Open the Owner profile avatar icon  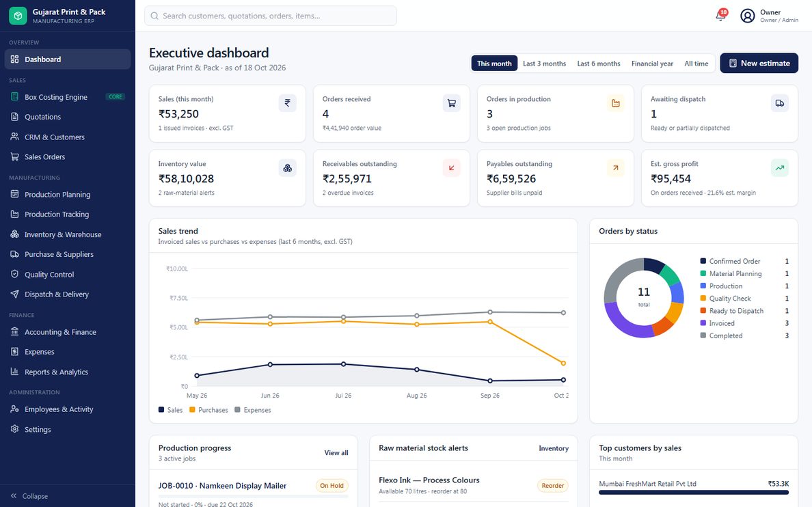747,16
